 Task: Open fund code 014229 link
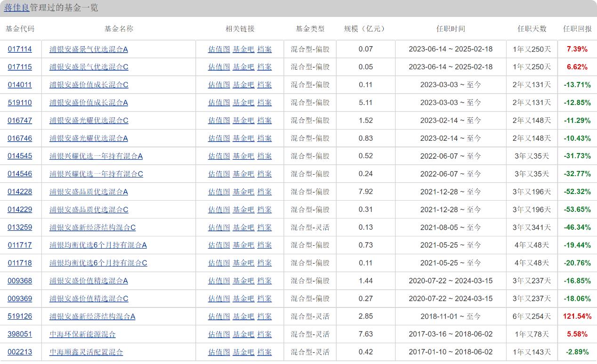20,210
